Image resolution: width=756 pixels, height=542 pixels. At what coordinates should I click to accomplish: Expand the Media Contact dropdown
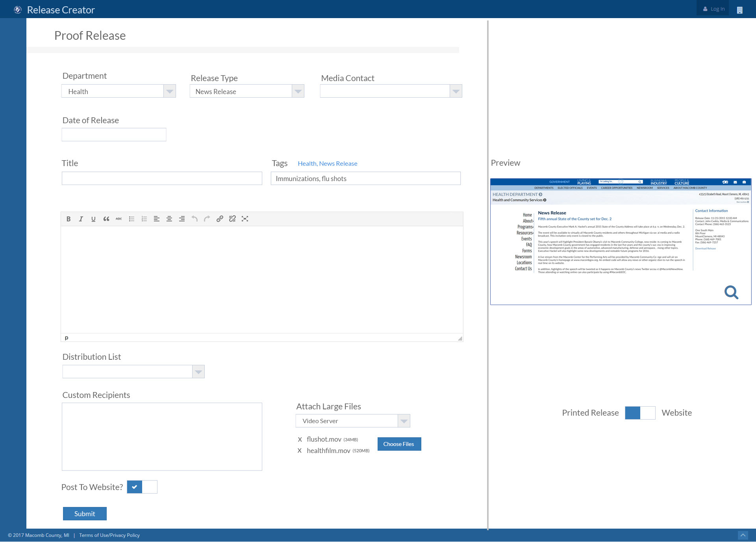456,91
